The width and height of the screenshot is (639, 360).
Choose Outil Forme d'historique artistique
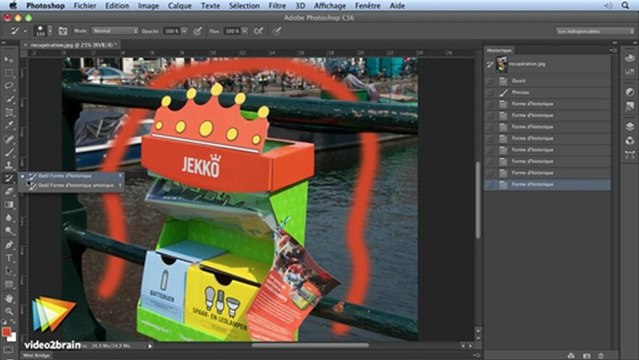click(71, 186)
